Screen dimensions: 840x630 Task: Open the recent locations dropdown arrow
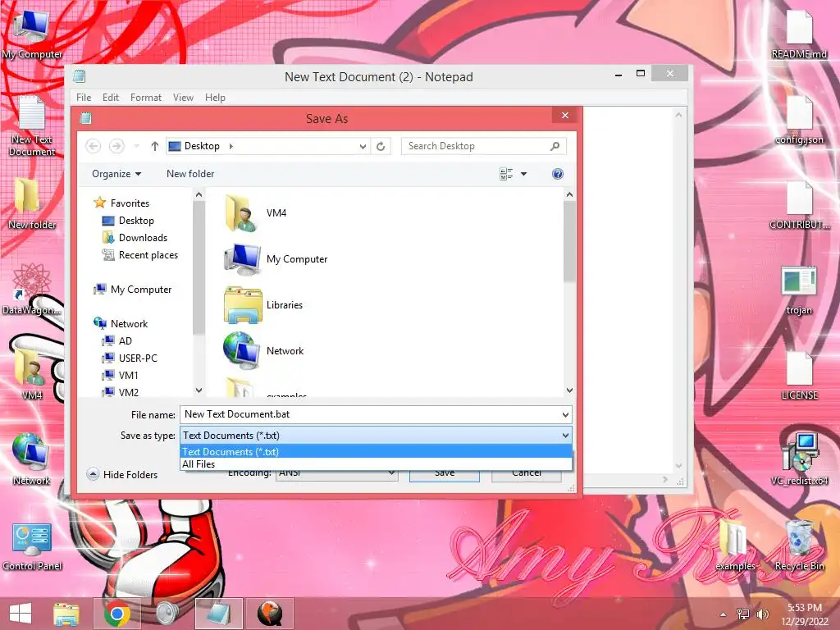pyautogui.click(x=137, y=146)
